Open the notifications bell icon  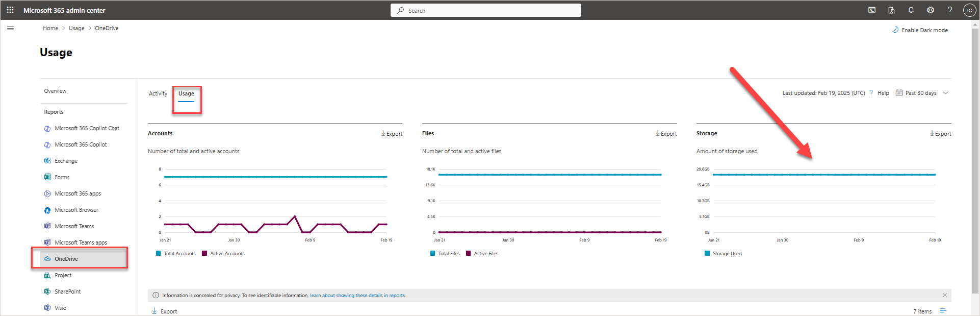tap(911, 10)
